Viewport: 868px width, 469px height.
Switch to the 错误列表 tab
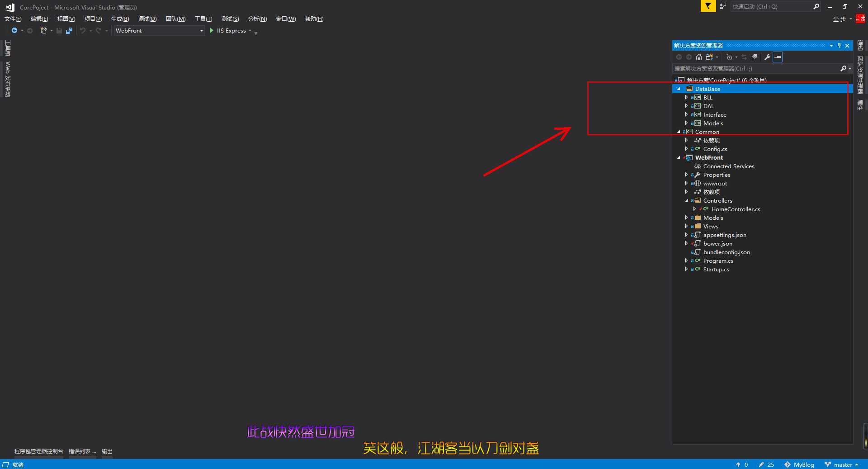[82, 451]
